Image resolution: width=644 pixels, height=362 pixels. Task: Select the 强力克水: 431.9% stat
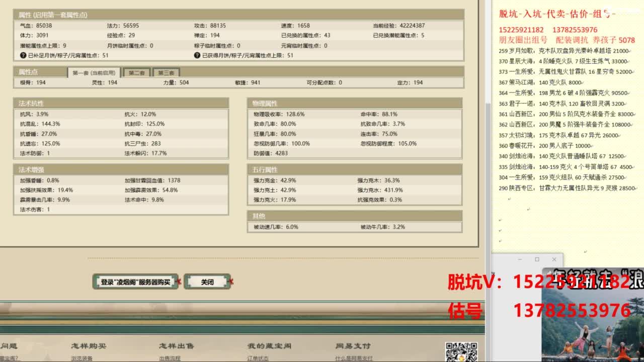click(380, 190)
